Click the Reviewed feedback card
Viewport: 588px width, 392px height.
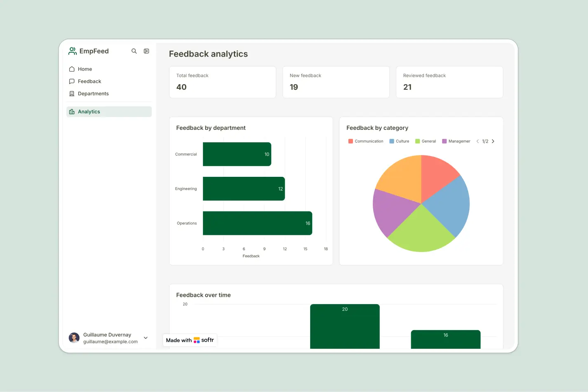449,82
